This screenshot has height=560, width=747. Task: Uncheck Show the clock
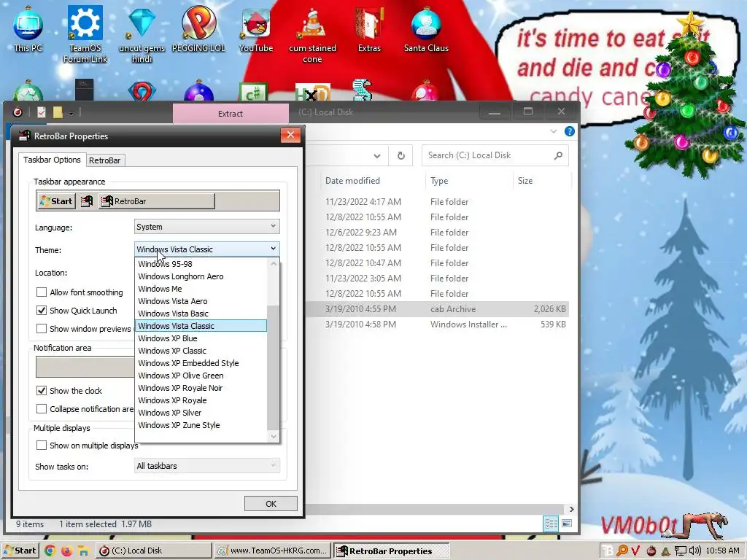(42, 391)
